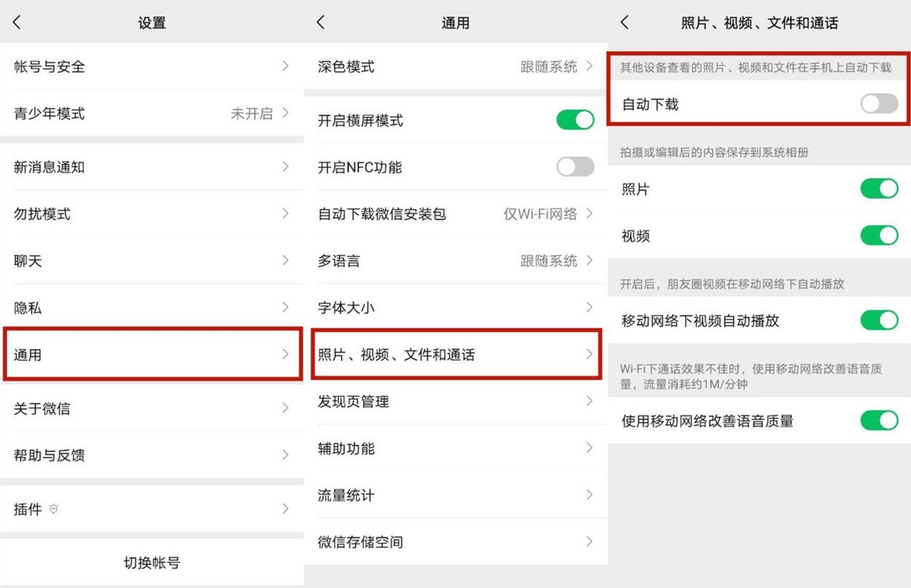Open the 多语言 selection
This screenshot has height=588, width=911.
coord(455,260)
